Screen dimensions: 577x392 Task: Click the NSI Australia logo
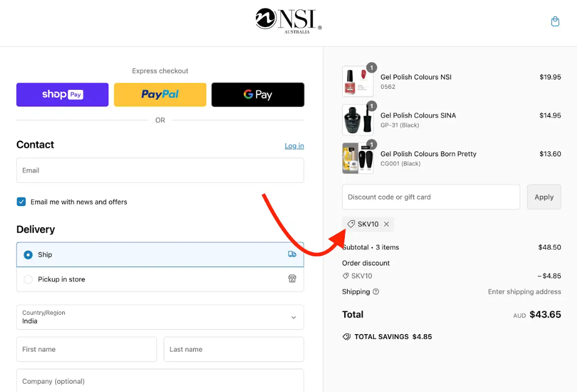(x=289, y=21)
